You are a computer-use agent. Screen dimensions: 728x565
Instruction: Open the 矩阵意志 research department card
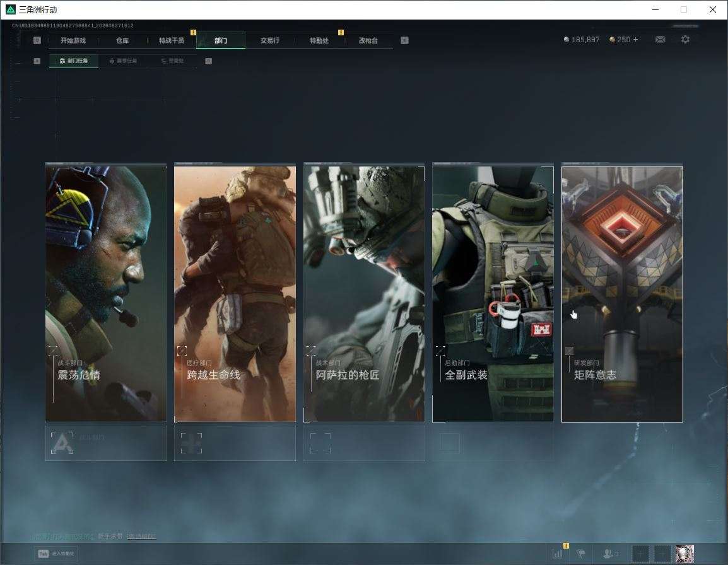622,294
